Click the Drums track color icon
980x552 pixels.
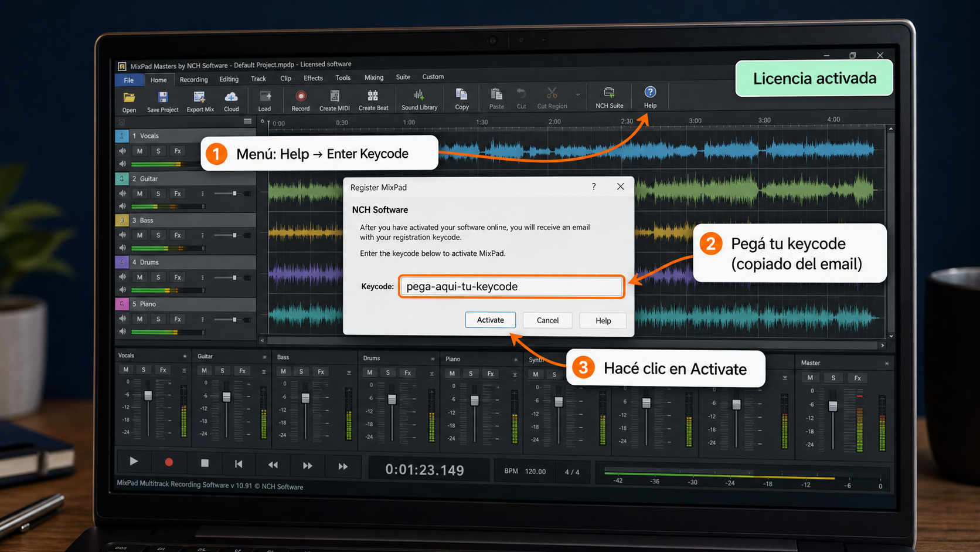pyautogui.click(x=121, y=262)
